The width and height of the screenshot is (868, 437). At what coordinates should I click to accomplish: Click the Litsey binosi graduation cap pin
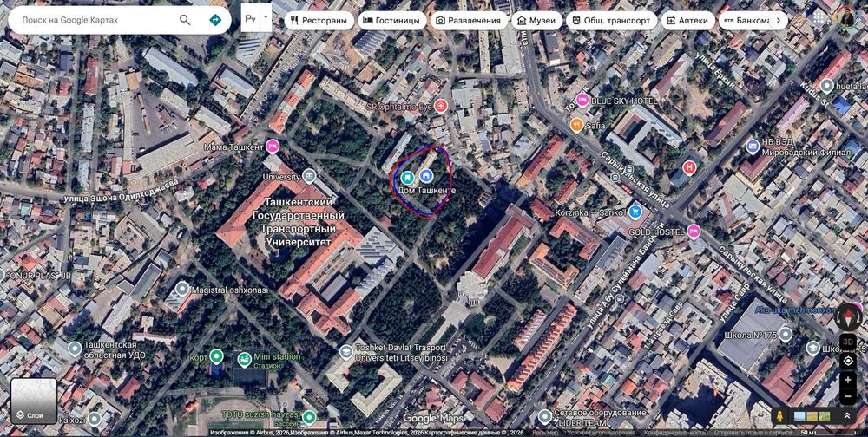click(346, 352)
